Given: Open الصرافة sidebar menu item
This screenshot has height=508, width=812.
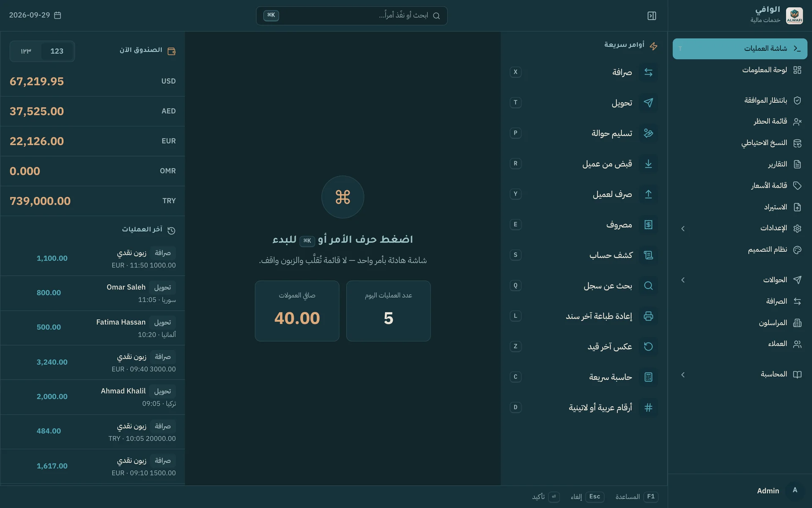Looking at the screenshot, I should point(740,301).
